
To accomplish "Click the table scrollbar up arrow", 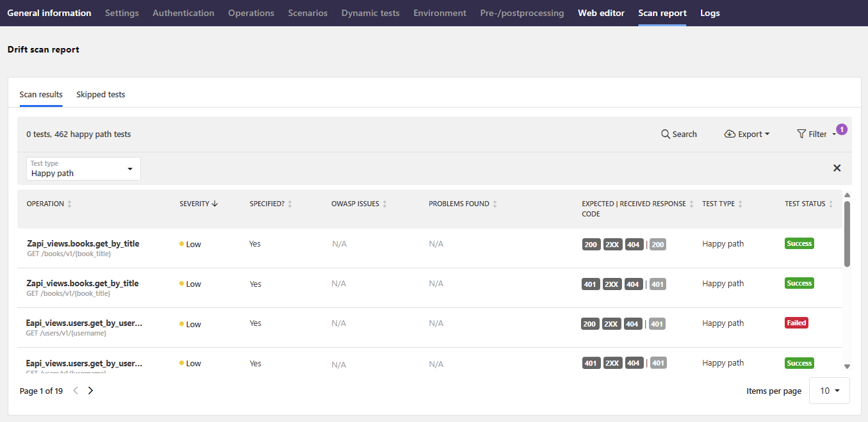I will [847, 195].
